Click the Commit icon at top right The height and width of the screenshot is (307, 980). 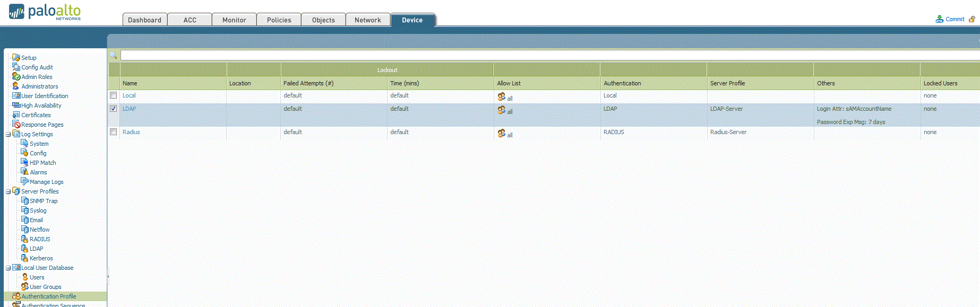point(939,19)
